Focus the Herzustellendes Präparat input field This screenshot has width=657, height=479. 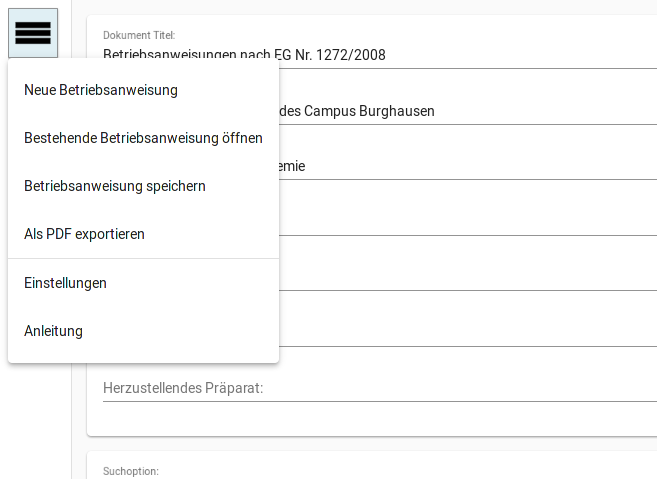pos(380,388)
